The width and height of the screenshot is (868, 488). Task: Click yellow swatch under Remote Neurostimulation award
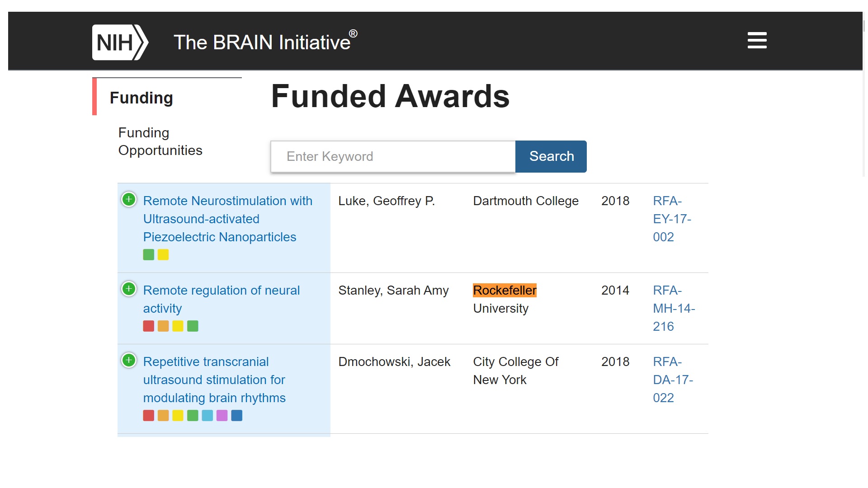pos(163,255)
